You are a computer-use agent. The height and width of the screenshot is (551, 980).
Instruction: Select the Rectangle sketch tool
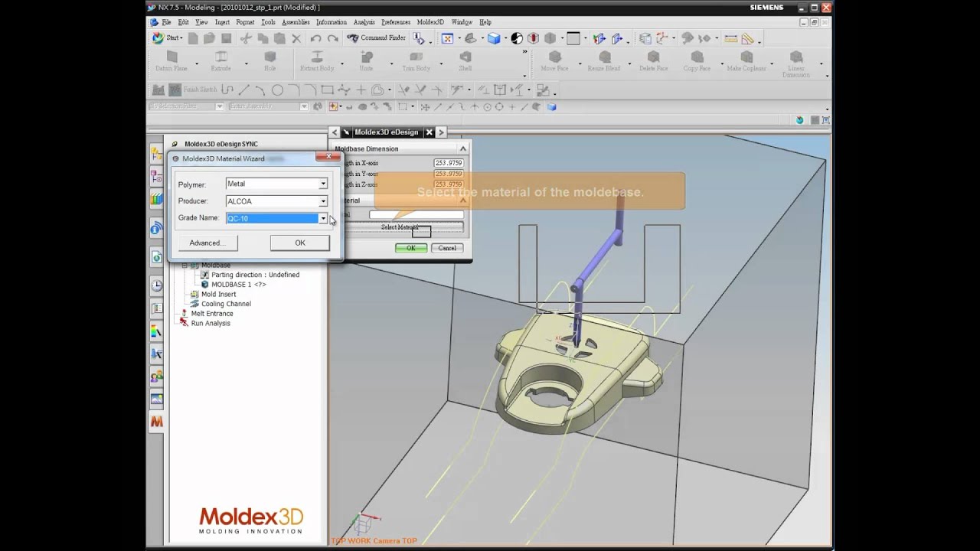tap(328, 90)
